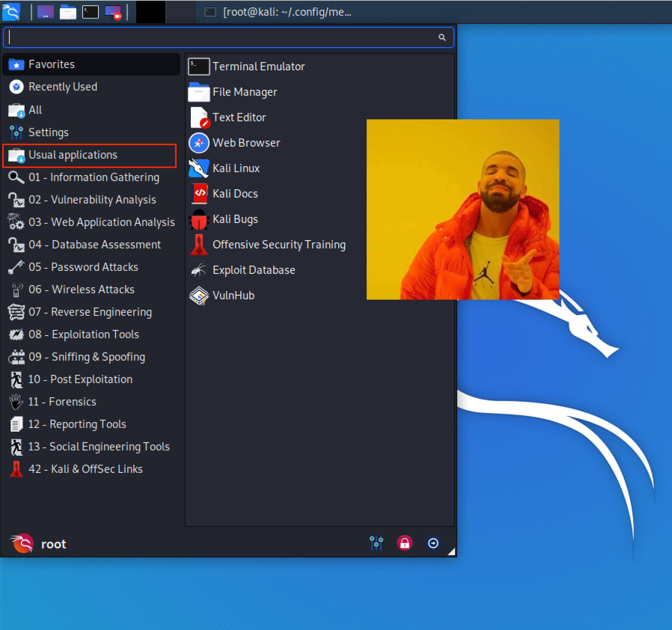Image resolution: width=672 pixels, height=630 pixels.
Task: Open settings manager icon beside lock
Action: [376, 543]
